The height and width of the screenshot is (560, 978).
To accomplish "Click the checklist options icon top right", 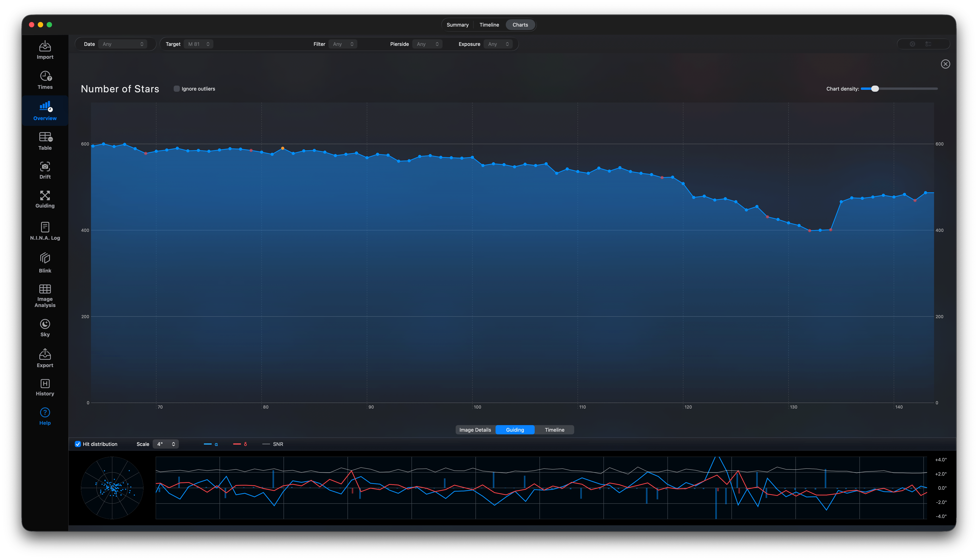I will [x=928, y=44].
